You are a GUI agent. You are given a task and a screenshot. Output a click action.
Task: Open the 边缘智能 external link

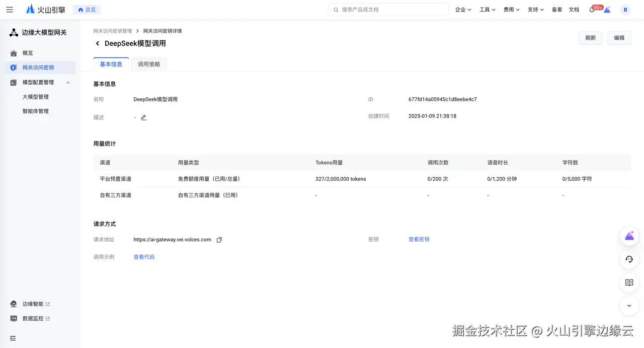[36, 304]
